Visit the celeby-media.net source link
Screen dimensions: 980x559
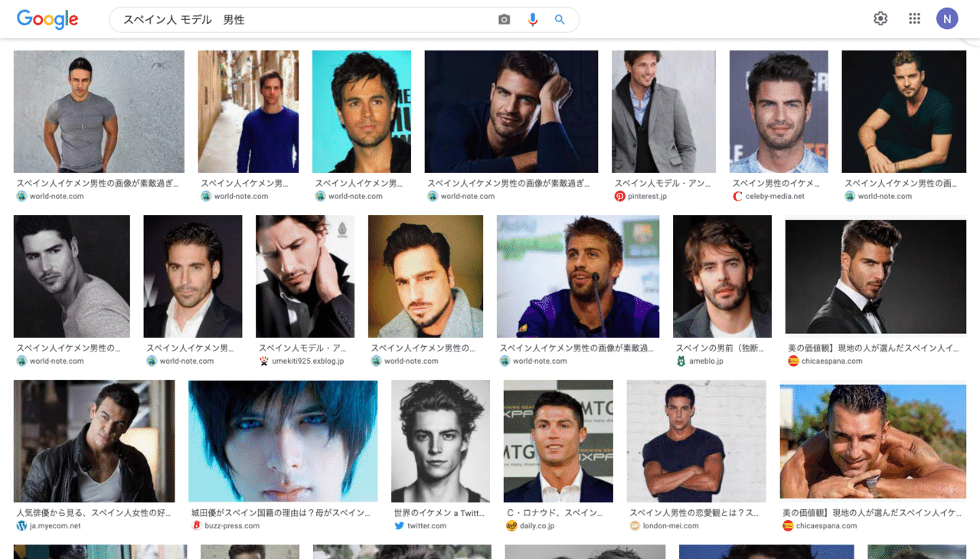pyautogui.click(x=775, y=196)
